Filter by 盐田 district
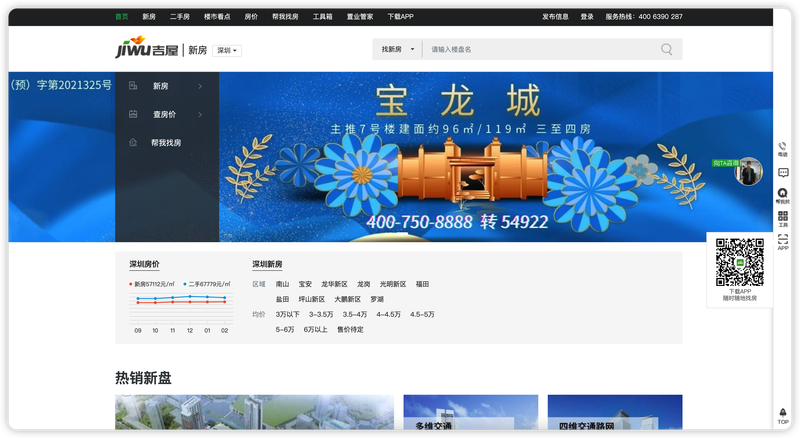This screenshot has height=438, width=800. coord(282,299)
